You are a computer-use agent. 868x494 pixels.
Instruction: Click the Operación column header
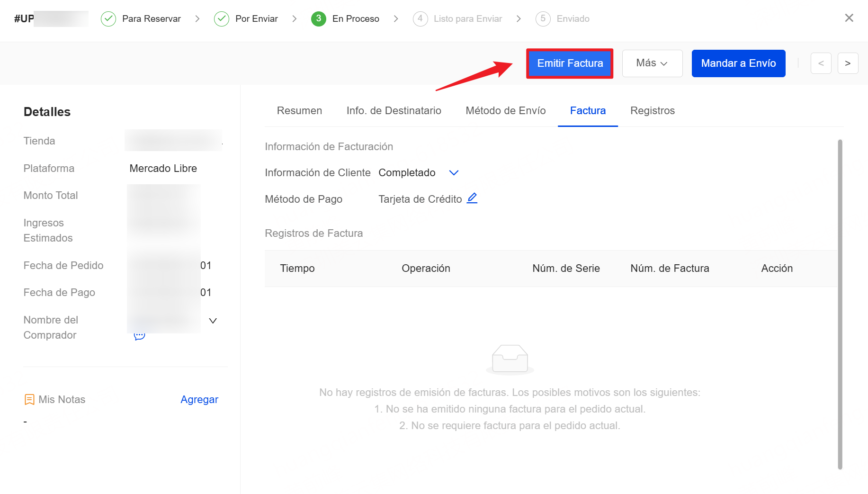[426, 269]
